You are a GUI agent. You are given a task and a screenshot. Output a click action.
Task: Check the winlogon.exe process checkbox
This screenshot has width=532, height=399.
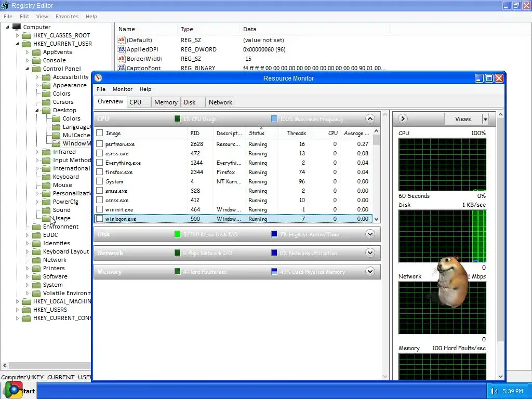pos(99,219)
